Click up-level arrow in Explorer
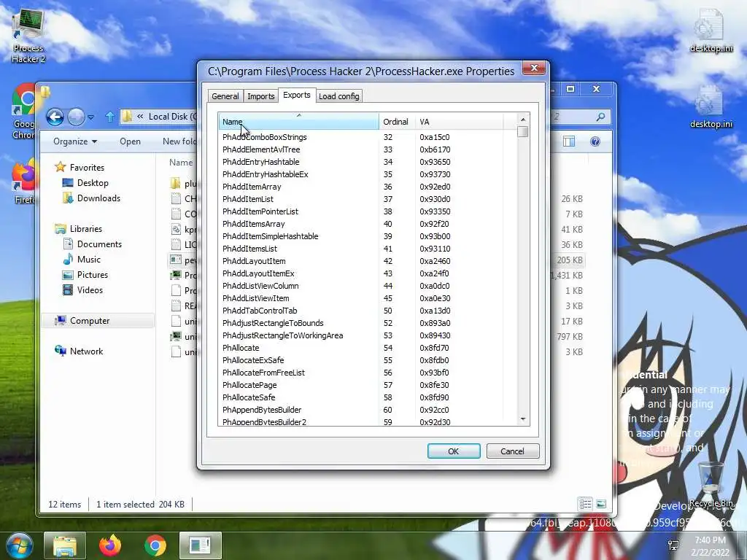The image size is (747, 560). tap(110, 117)
